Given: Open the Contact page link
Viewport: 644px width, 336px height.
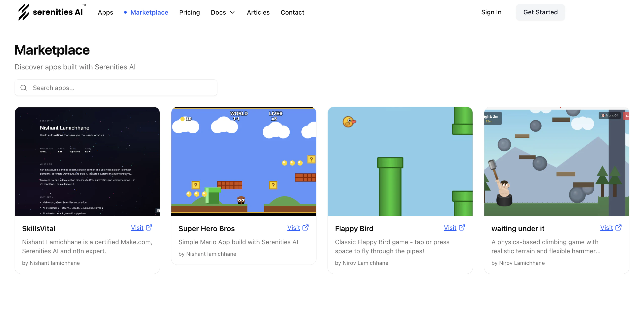Looking at the screenshot, I should tap(292, 12).
